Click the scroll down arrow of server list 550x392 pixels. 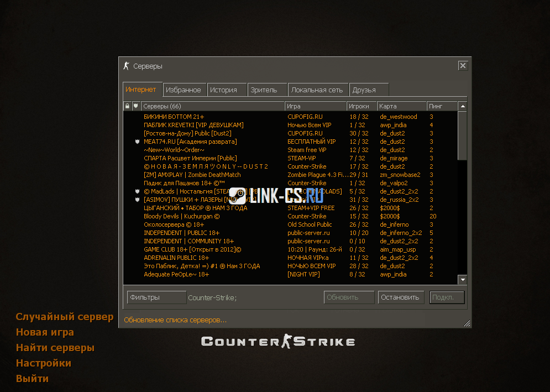pos(463,280)
